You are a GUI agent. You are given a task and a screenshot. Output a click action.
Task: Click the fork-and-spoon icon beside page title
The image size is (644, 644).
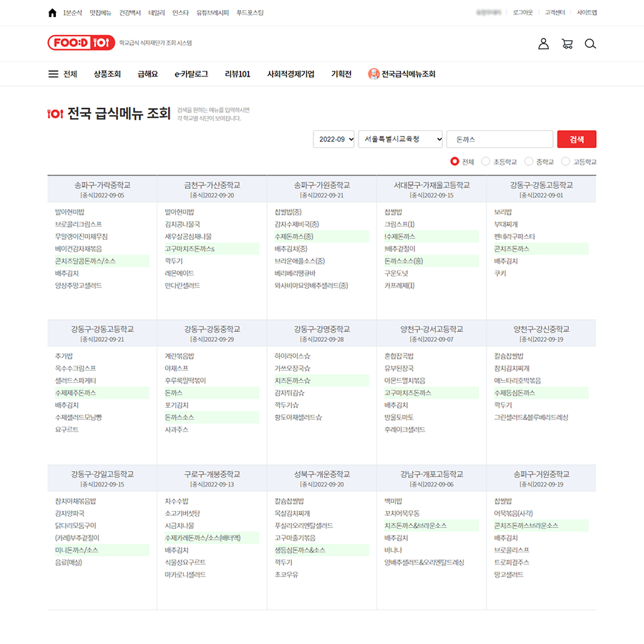[55, 113]
